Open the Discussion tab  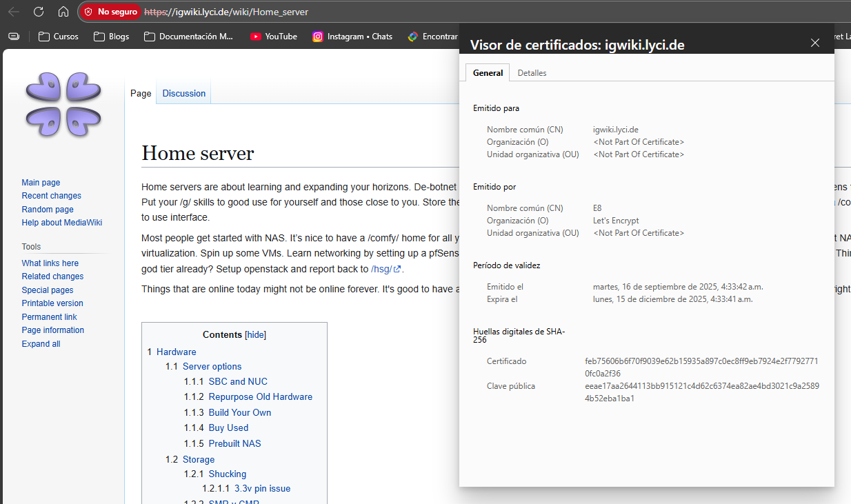click(x=184, y=93)
